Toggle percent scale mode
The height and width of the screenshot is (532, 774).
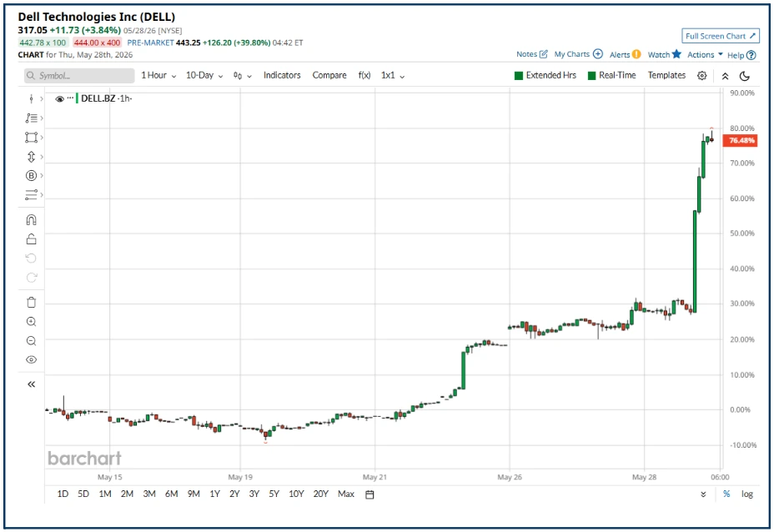726,494
